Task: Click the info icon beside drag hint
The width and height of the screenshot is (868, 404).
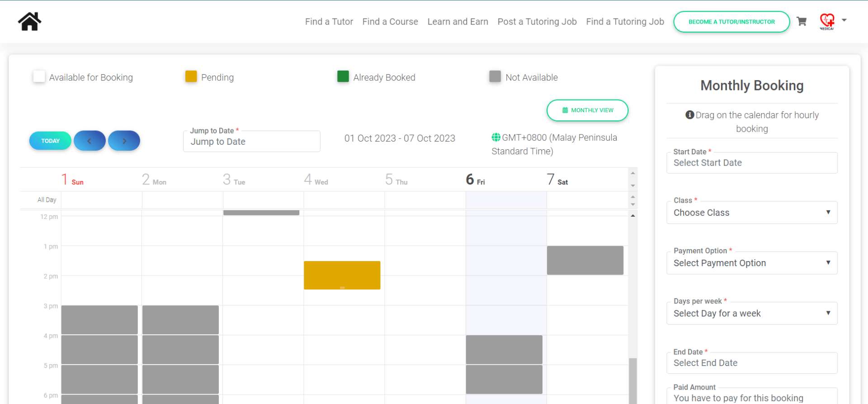Action: pos(689,115)
